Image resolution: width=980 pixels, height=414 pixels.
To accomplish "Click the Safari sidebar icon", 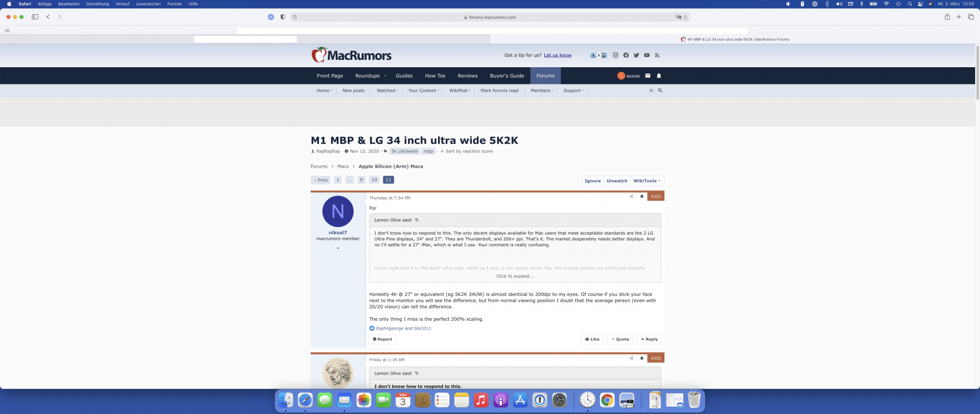I will click(x=35, y=17).
